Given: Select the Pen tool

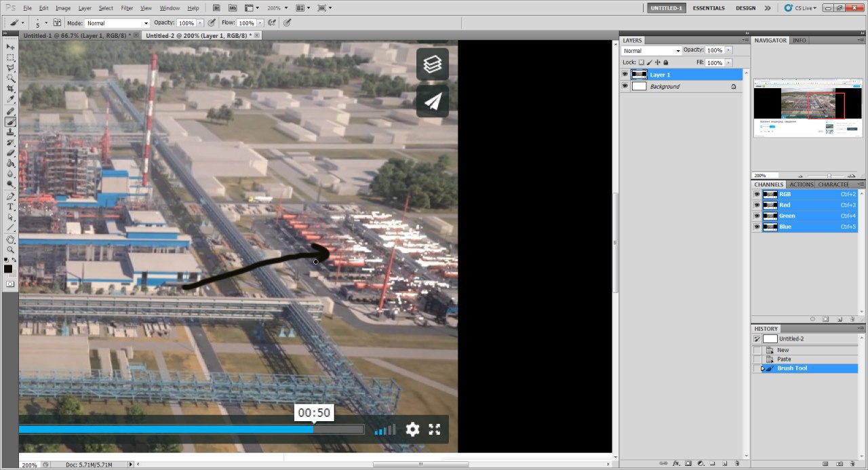Looking at the screenshot, I should [x=10, y=196].
